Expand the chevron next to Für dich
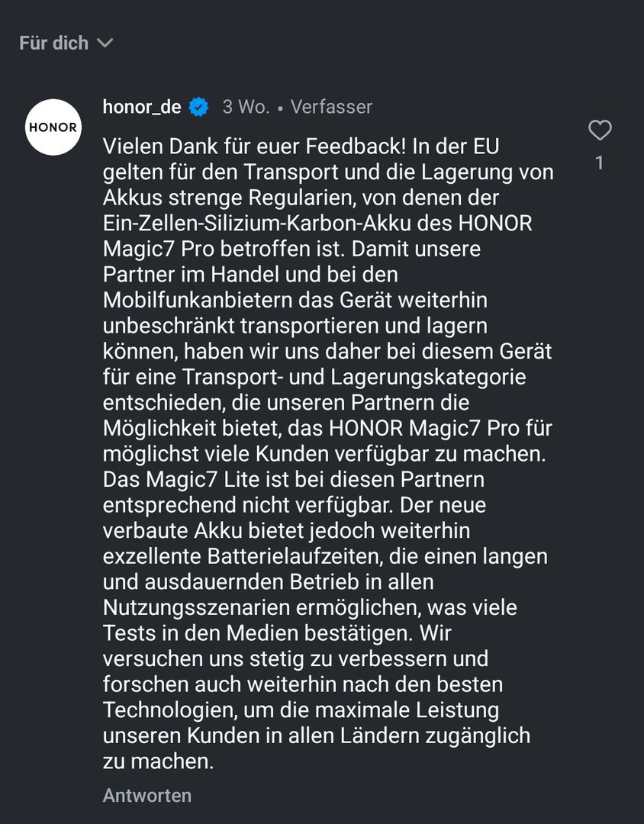The width and height of the screenshot is (644, 824). pos(106,43)
